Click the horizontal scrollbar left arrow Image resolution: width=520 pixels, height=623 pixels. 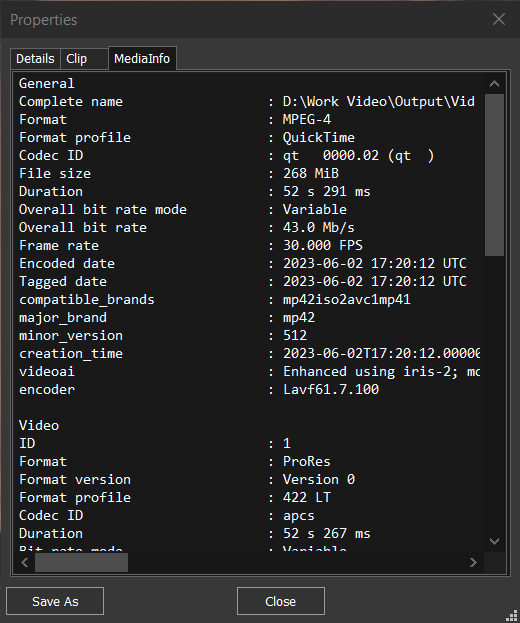click(x=25, y=562)
